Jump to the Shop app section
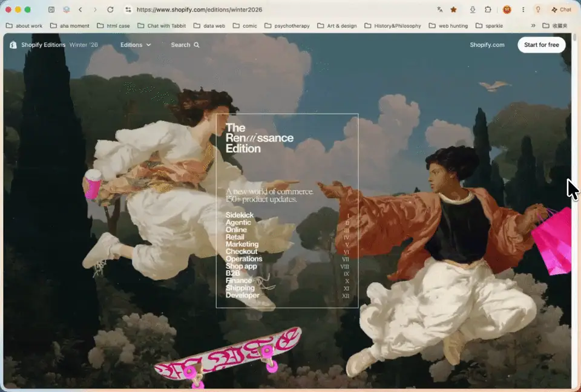This screenshot has height=392, width=581. tap(241, 266)
